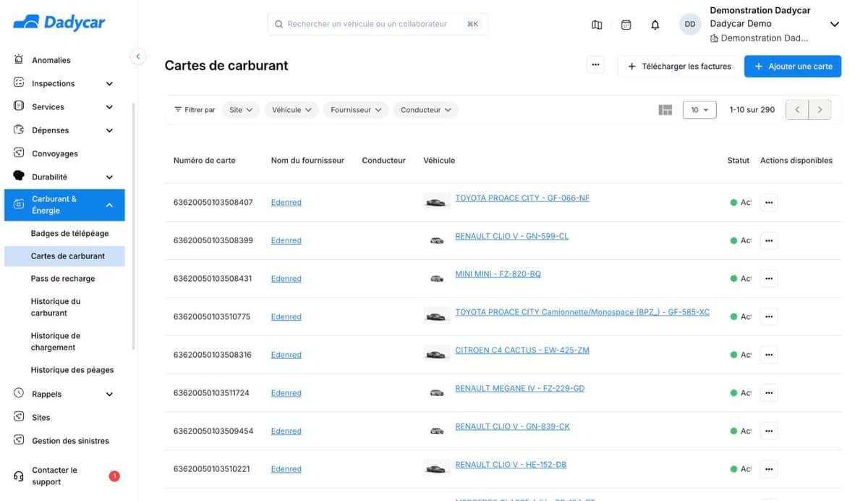Click Statut column header
The height and width of the screenshot is (501, 868).
739,161
